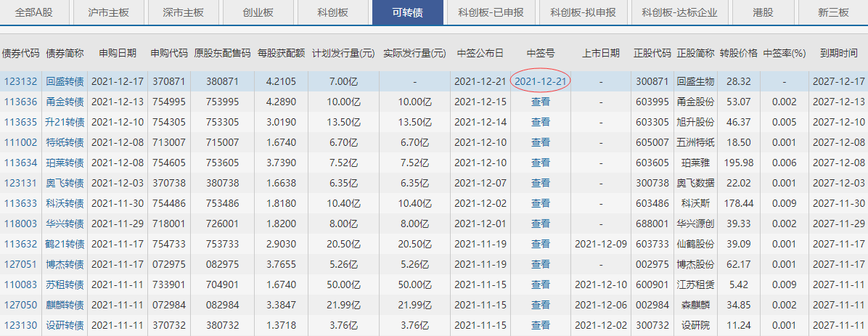The height and width of the screenshot is (336, 868).
Task: Open the 沪市主板 tab
Action: tap(110, 13)
